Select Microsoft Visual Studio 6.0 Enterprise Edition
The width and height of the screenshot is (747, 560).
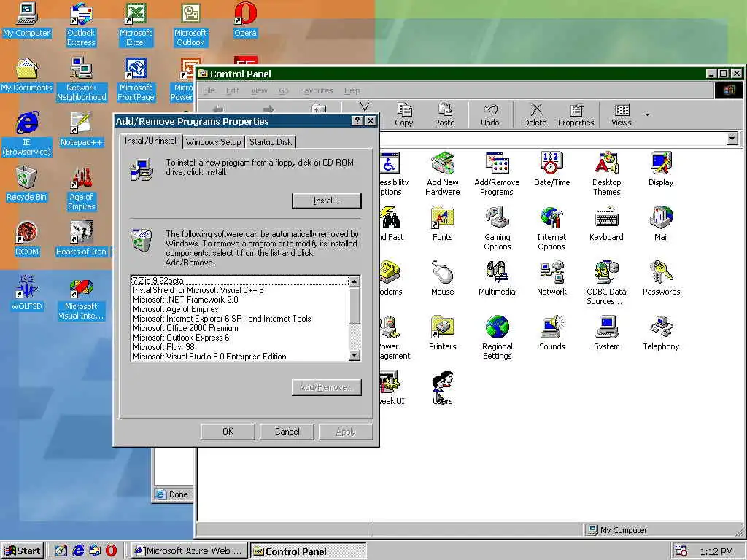[240, 356]
